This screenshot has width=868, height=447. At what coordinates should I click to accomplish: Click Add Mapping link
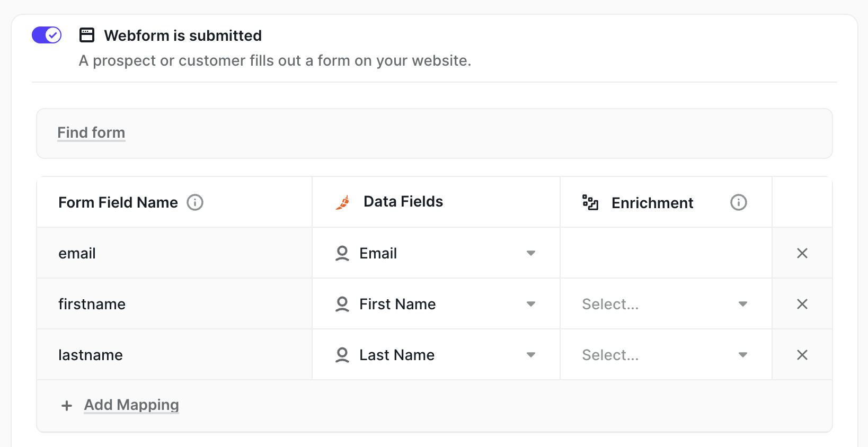131,405
